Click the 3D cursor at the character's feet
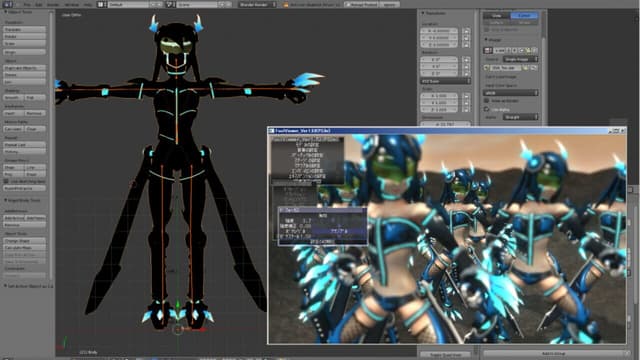The height and width of the screenshot is (360, 640). tap(178, 329)
